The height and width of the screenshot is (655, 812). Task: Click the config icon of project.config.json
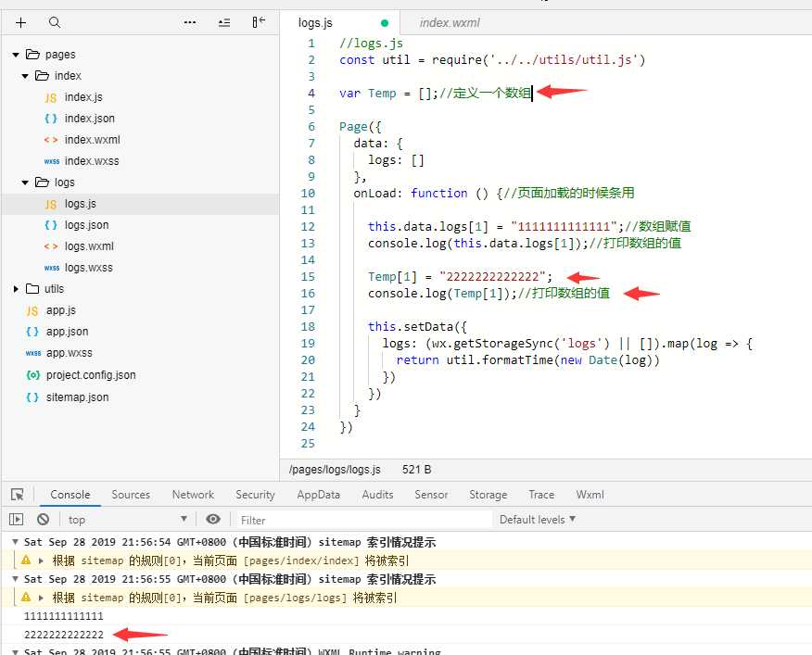(x=32, y=375)
